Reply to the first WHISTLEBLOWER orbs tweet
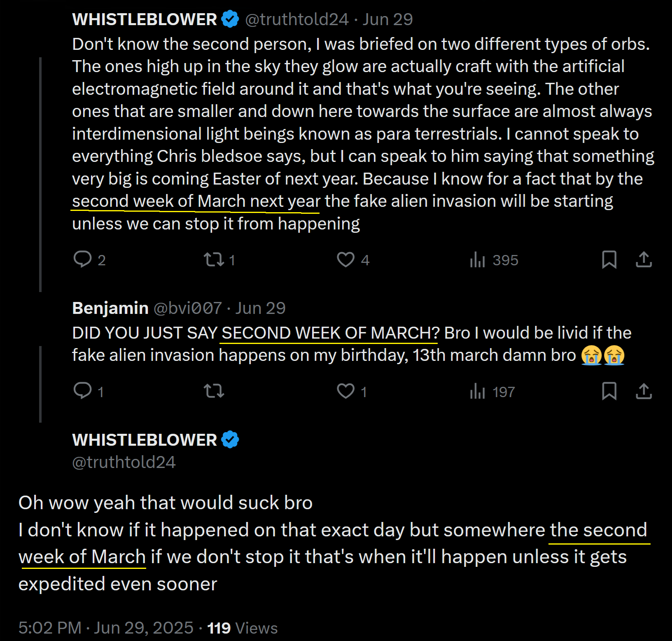 [83, 260]
